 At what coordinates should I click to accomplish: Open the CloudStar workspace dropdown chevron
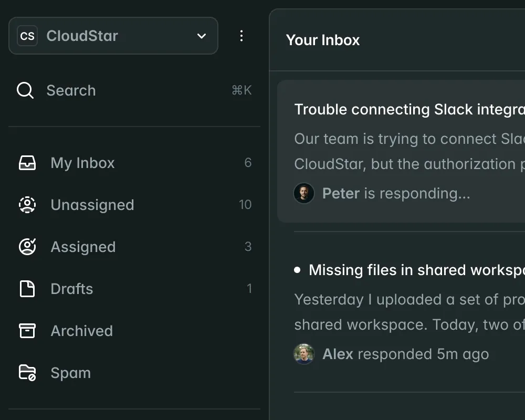[201, 36]
